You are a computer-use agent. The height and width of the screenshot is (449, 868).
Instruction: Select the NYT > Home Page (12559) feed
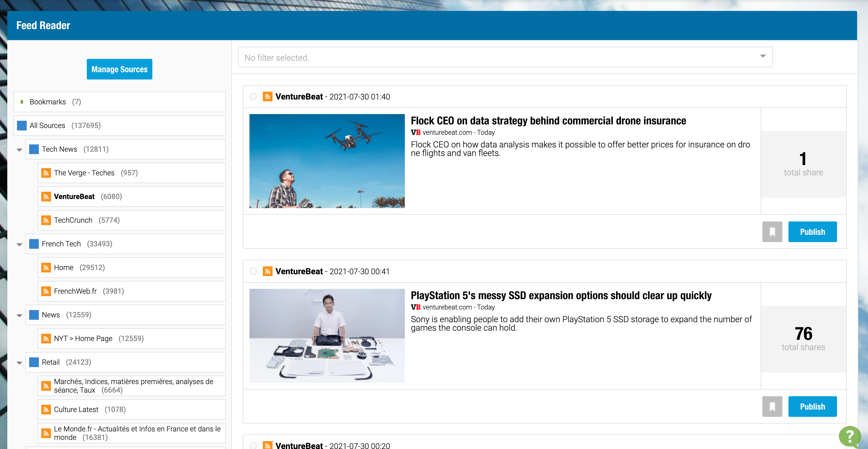click(131, 339)
